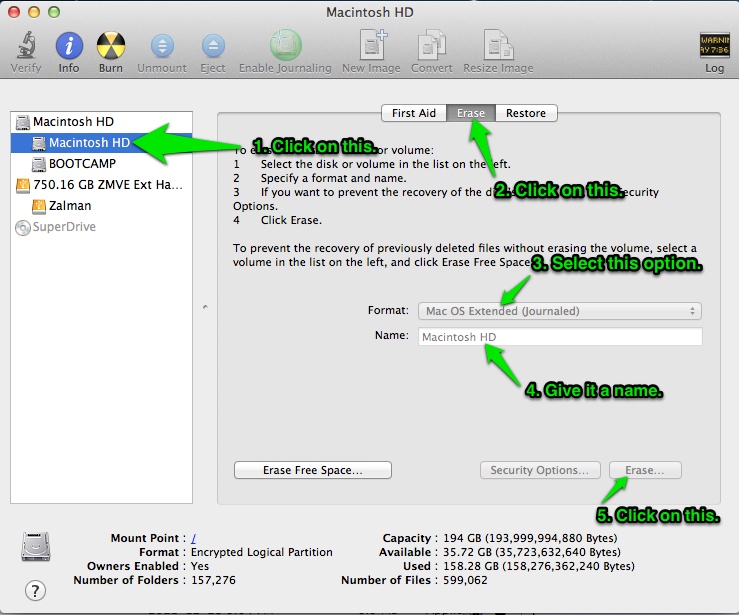Click the Security Options button

point(540,470)
